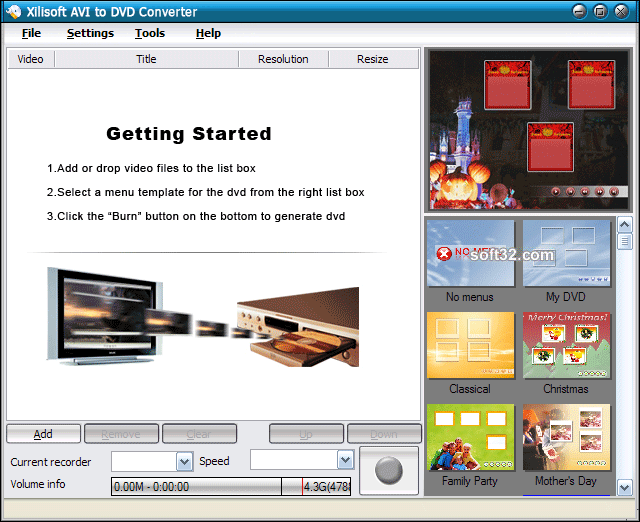Click the Add button
640x522 pixels.
coord(43,433)
